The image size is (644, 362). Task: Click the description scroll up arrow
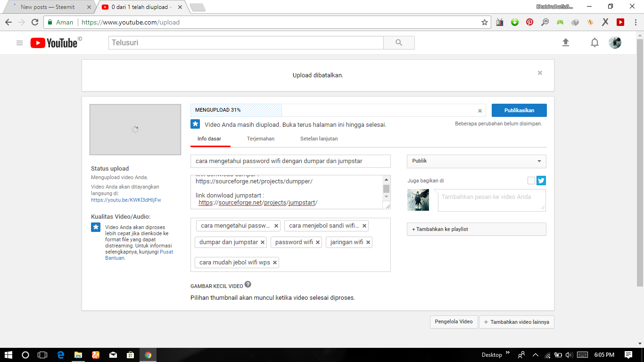coord(387,180)
